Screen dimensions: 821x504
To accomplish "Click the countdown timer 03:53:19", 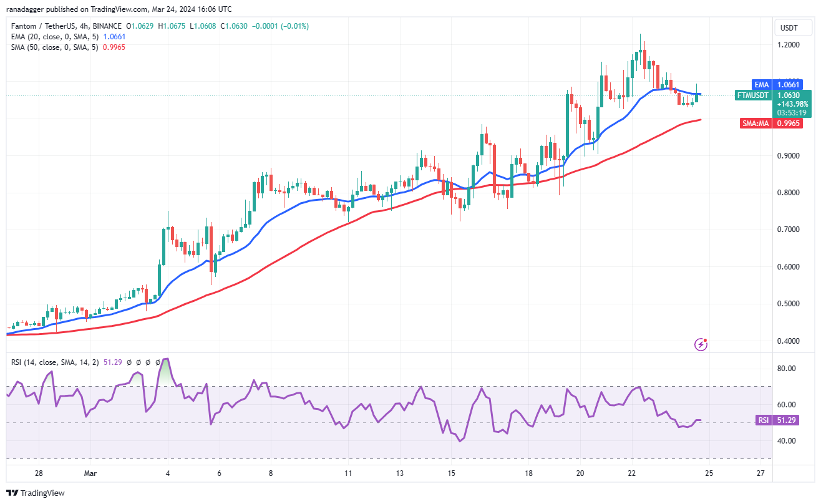I will 791,113.
